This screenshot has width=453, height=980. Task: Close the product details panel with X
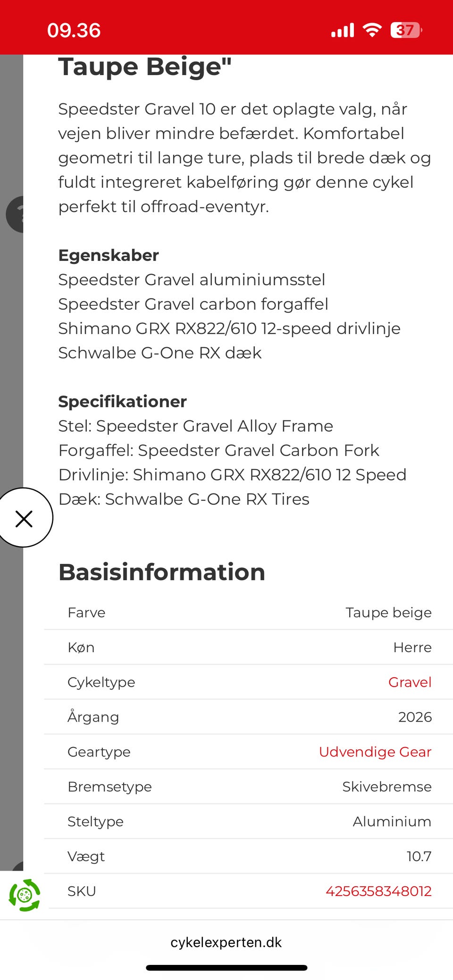24,518
